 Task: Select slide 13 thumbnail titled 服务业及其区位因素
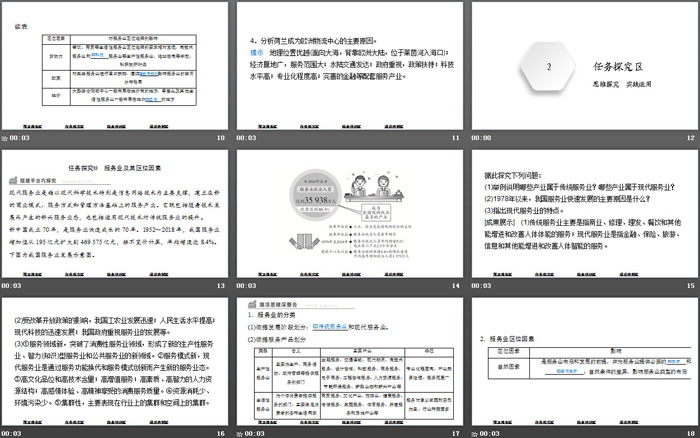115,213
